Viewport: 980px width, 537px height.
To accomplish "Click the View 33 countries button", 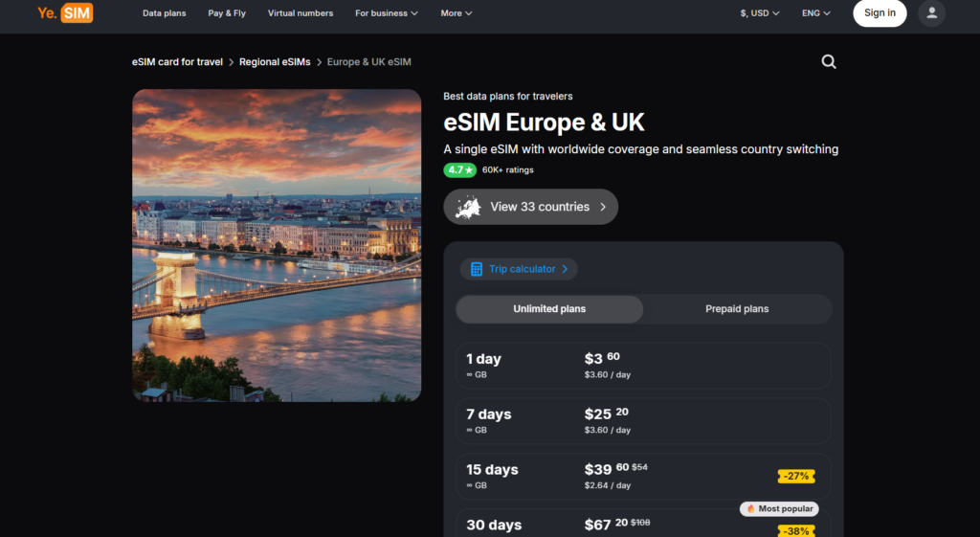I will click(530, 207).
